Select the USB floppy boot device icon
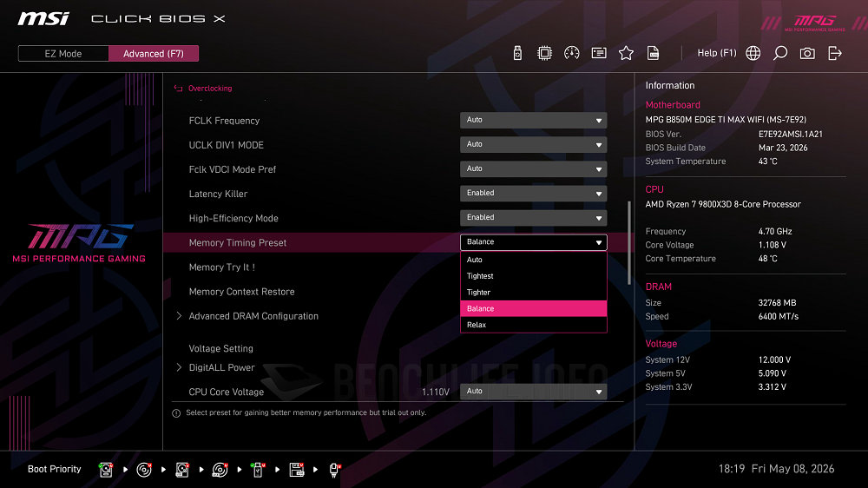The height and width of the screenshot is (488, 868). click(x=297, y=470)
